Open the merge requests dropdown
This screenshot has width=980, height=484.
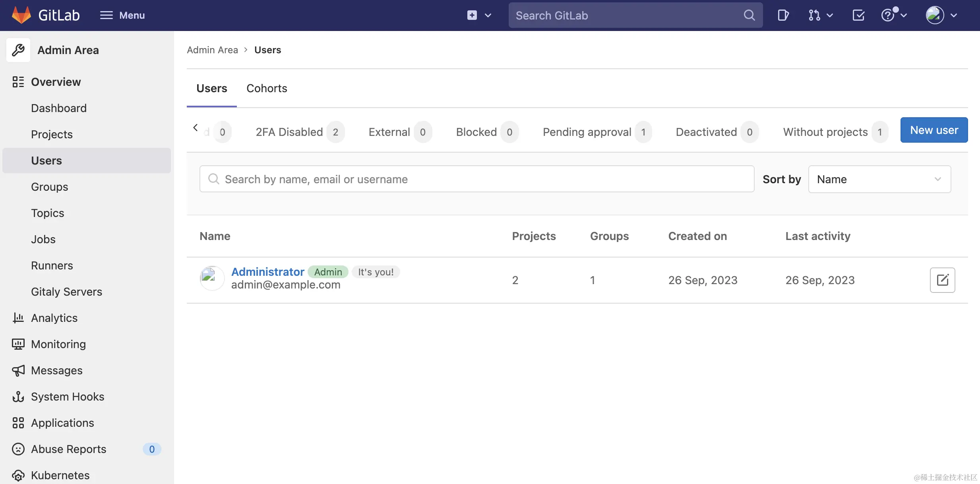tap(820, 15)
